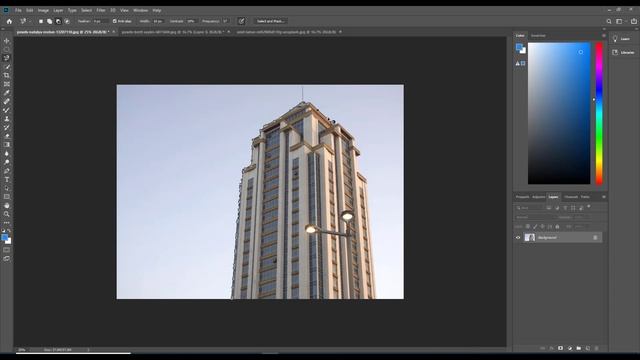Toggle layer filtering on/off switch
640x360 pixels.
(x=589, y=207)
